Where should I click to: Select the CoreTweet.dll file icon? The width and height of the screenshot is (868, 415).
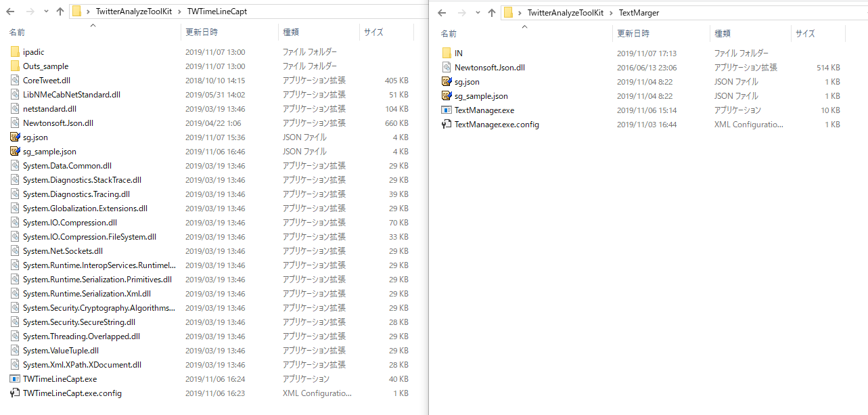(x=15, y=81)
